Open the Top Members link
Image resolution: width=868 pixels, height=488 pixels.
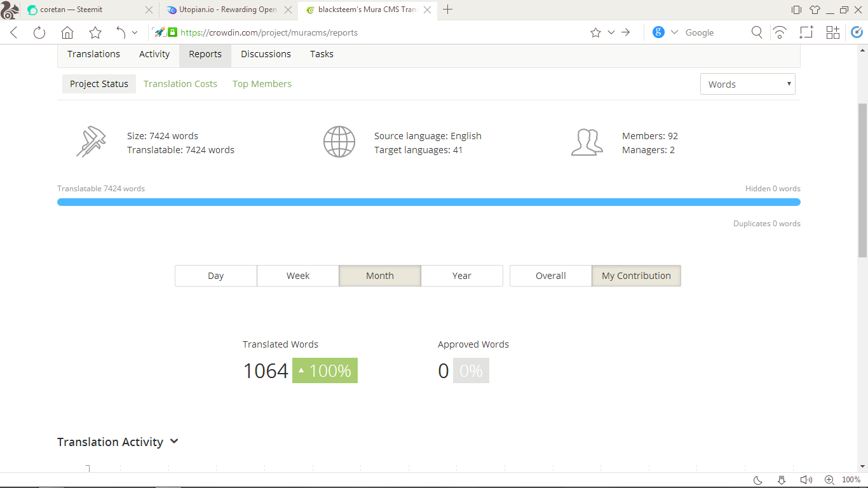pos(262,84)
